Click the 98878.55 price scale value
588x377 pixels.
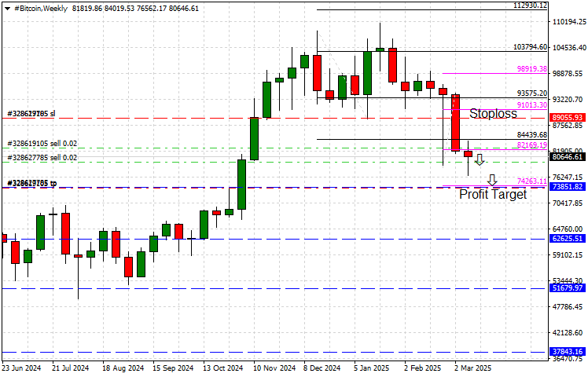point(569,74)
